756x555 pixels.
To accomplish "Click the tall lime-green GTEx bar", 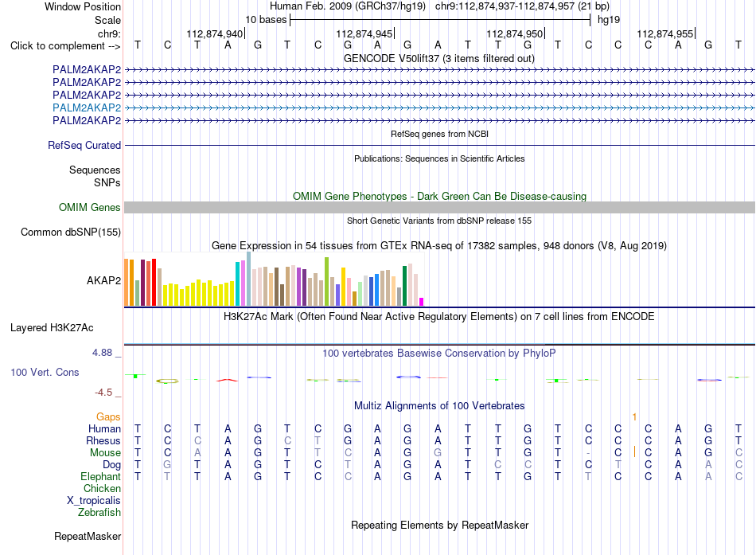I will (326, 281).
